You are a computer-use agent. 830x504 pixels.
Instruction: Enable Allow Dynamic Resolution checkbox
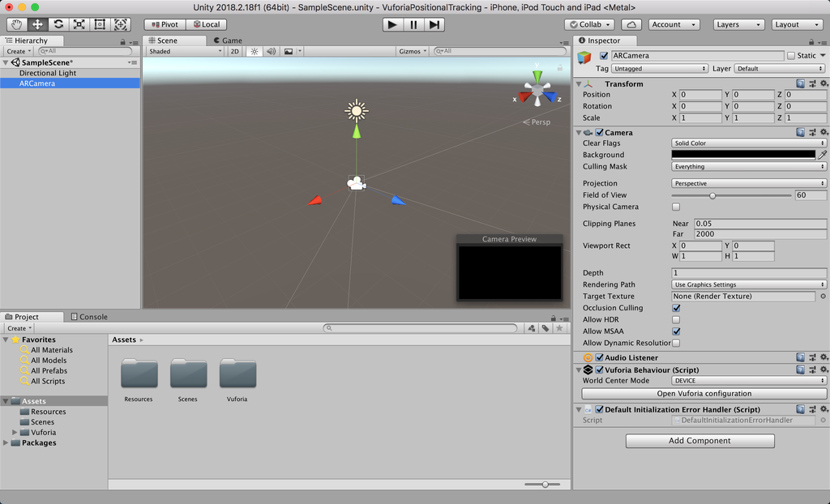click(676, 343)
